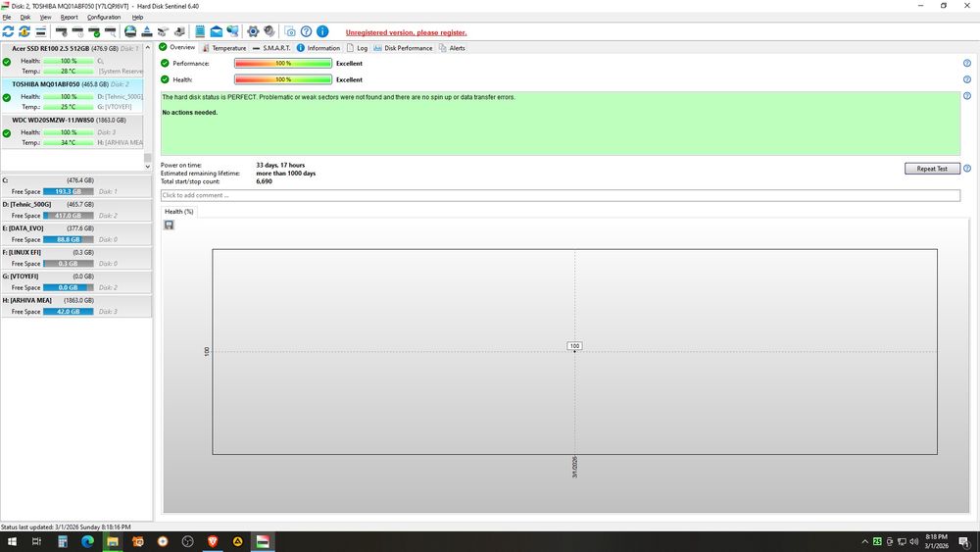
Task: Switch to the Disk Performance tab
Action: [x=403, y=48]
